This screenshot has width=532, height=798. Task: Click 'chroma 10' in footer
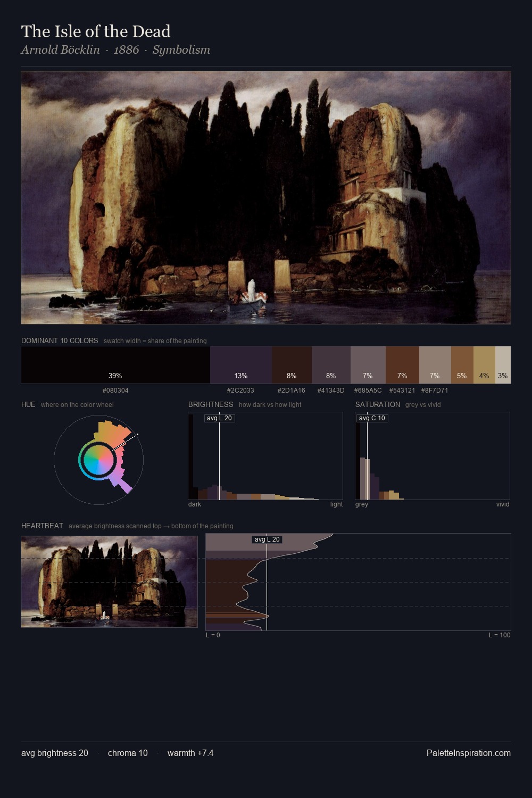[128, 753]
